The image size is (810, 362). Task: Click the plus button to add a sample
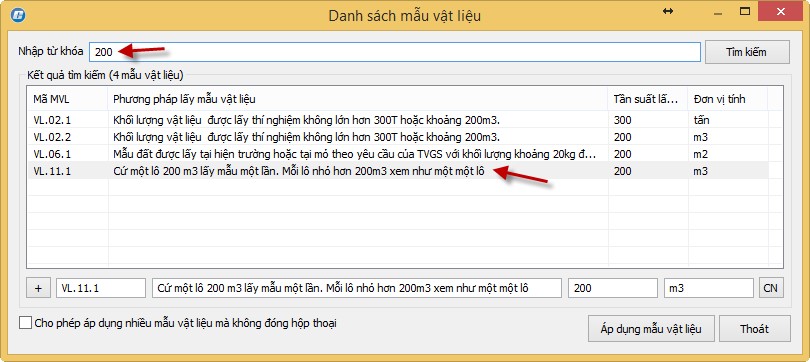[38, 288]
